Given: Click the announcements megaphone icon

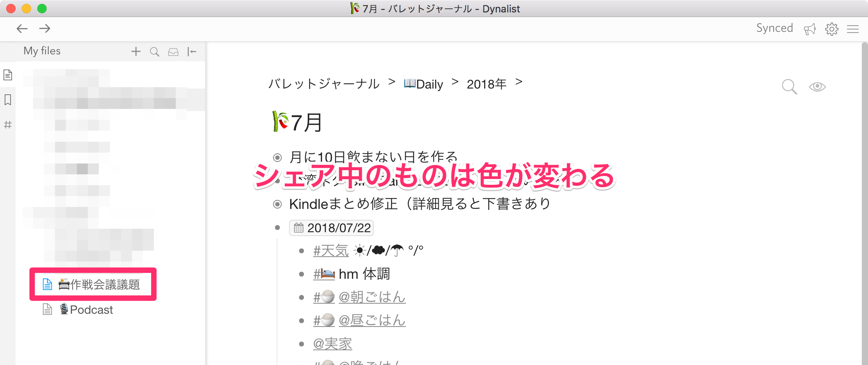Looking at the screenshot, I should click(810, 29).
